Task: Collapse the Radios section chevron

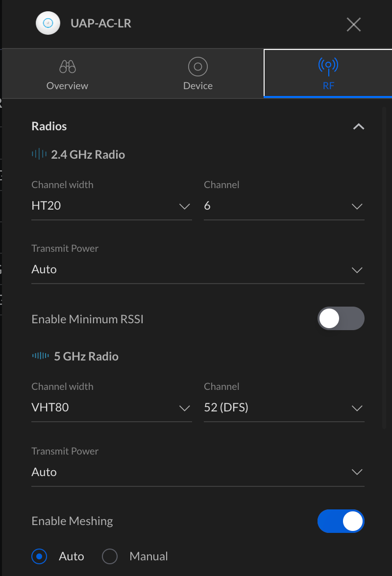Action: 358,127
